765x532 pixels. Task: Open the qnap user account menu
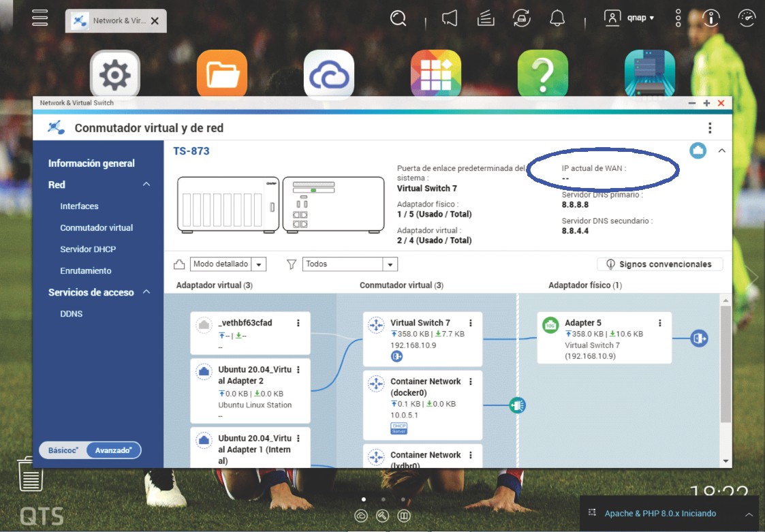click(630, 18)
